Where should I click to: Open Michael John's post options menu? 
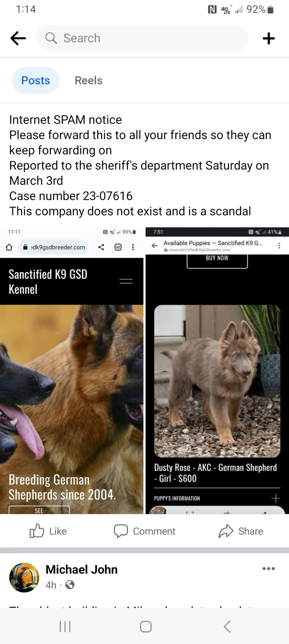(x=268, y=569)
